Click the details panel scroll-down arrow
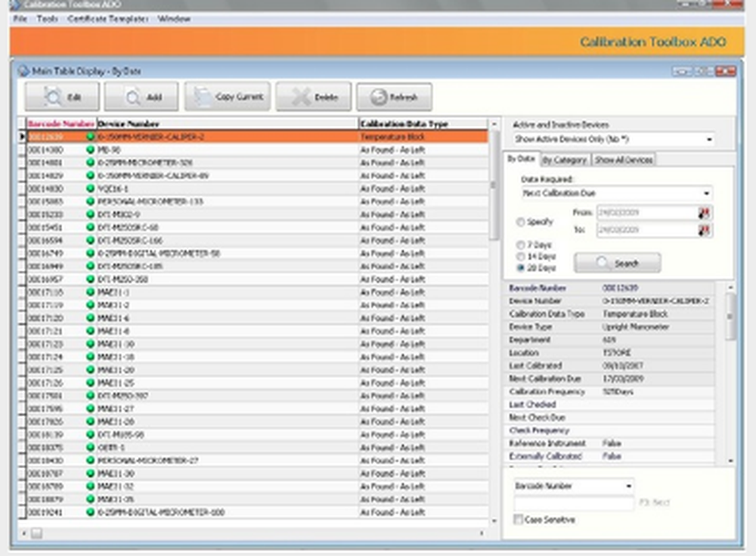The width and height of the screenshot is (756, 556). (730, 461)
